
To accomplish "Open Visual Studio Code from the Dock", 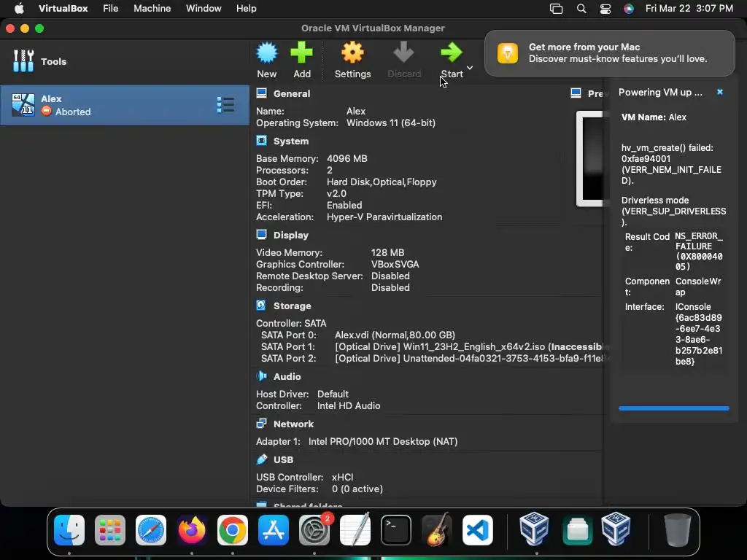I will click(x=478, y=529).
